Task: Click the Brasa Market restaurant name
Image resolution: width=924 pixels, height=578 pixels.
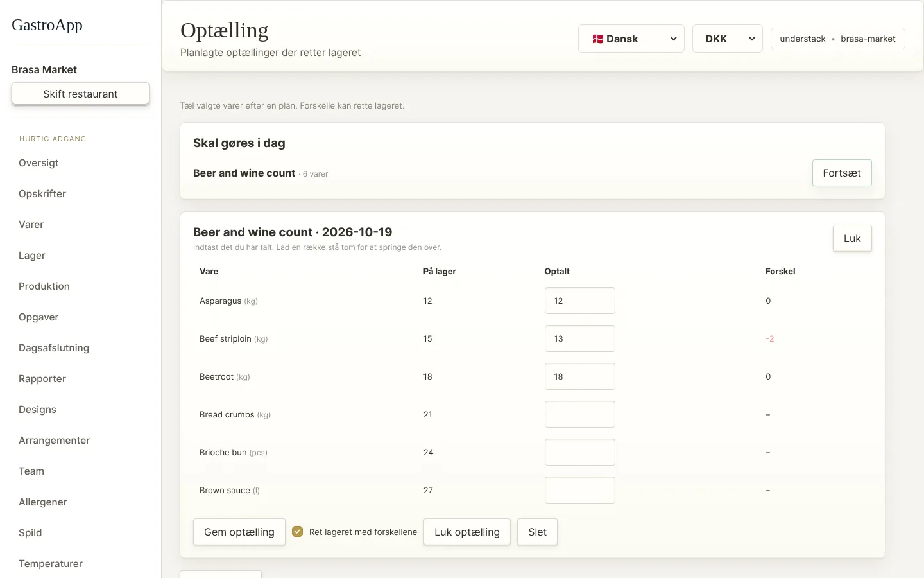Action: (x=44, y=69)
